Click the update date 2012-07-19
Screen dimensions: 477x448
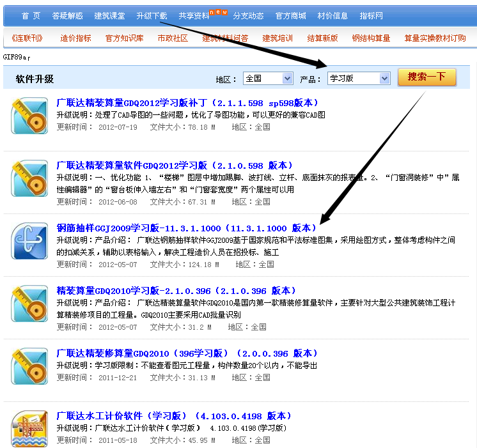click(x=118, y=127)
